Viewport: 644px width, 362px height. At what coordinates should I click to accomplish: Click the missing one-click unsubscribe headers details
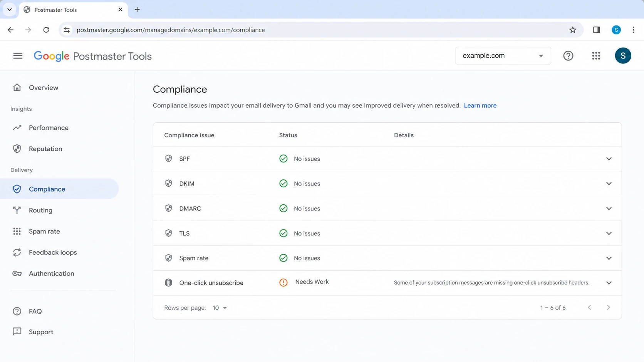491,283
